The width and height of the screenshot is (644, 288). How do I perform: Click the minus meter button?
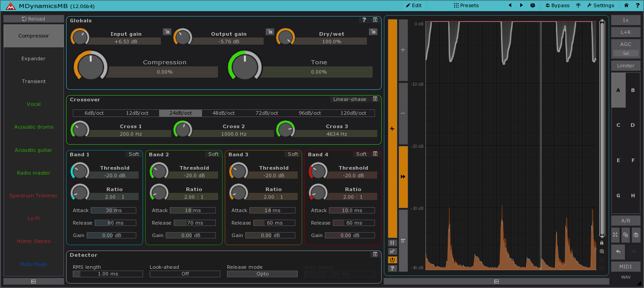point(403,113)
